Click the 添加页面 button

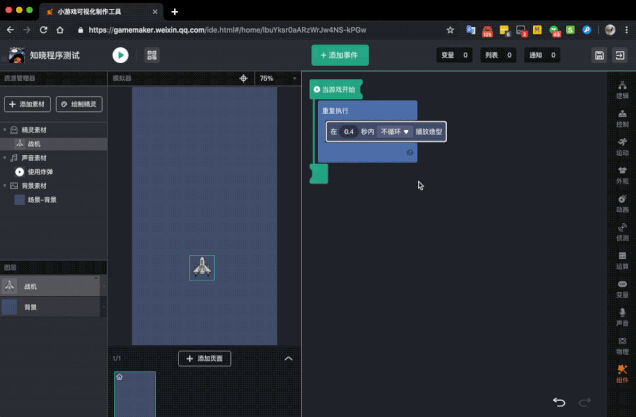(205, 358)
